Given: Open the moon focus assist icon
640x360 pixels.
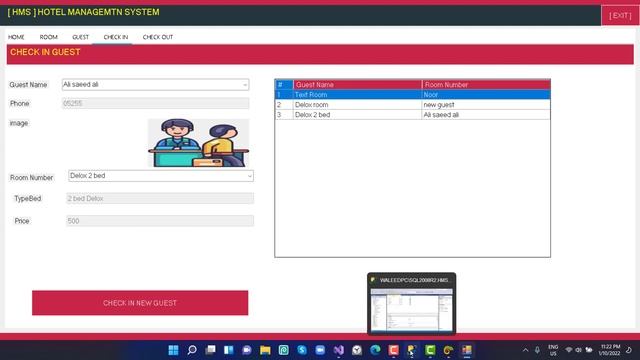Looking at the screenshot, I should pos(629,350).
